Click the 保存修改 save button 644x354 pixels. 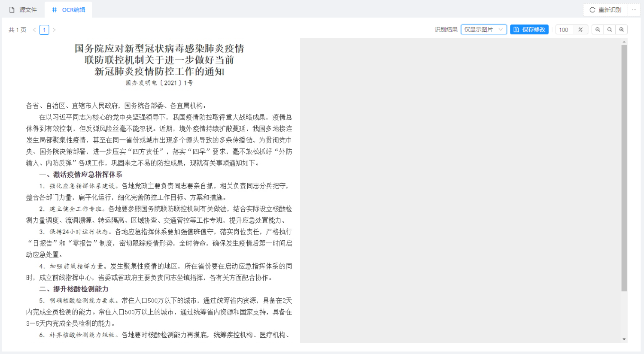pyautogui.click(x=529, y=30)
